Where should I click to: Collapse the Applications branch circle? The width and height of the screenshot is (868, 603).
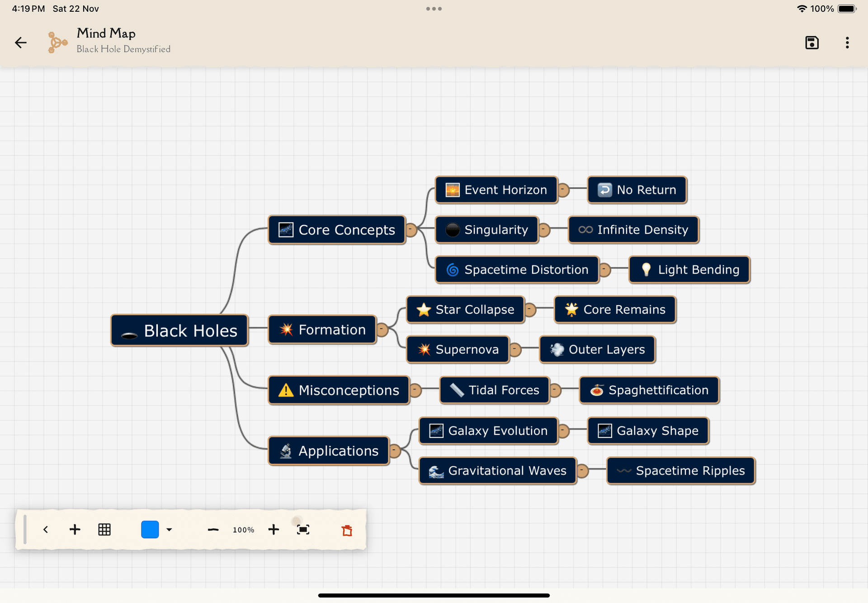point(394,451)
